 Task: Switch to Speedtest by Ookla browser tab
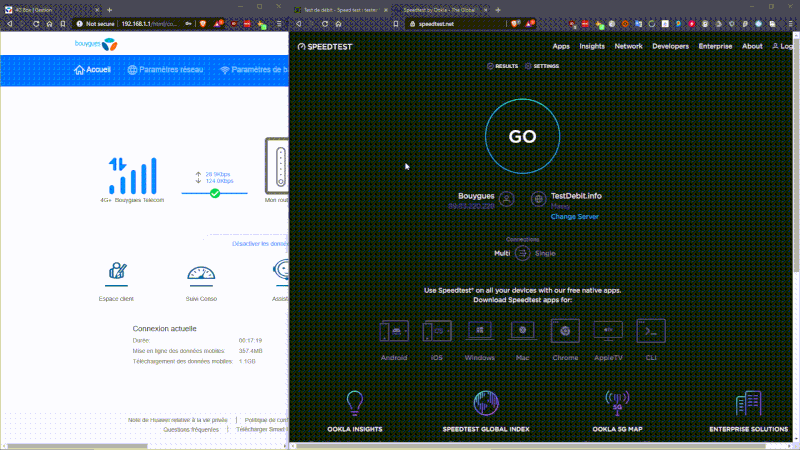click(440, 10)
